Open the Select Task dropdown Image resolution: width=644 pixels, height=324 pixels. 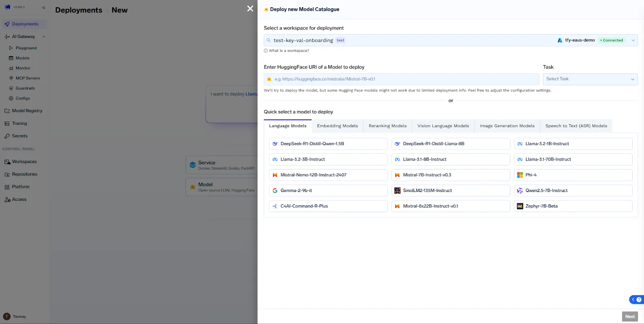[x=590, y=79]
